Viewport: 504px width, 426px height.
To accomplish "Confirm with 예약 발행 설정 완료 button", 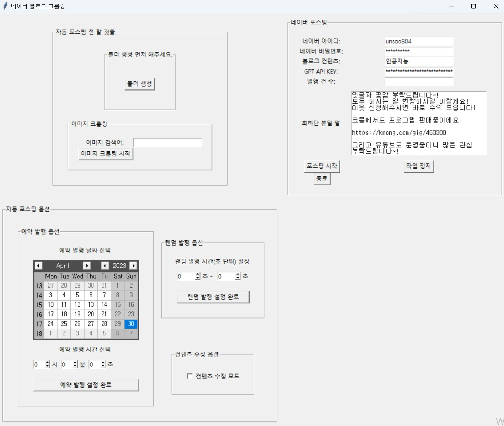I will click(x=86, y=385).
